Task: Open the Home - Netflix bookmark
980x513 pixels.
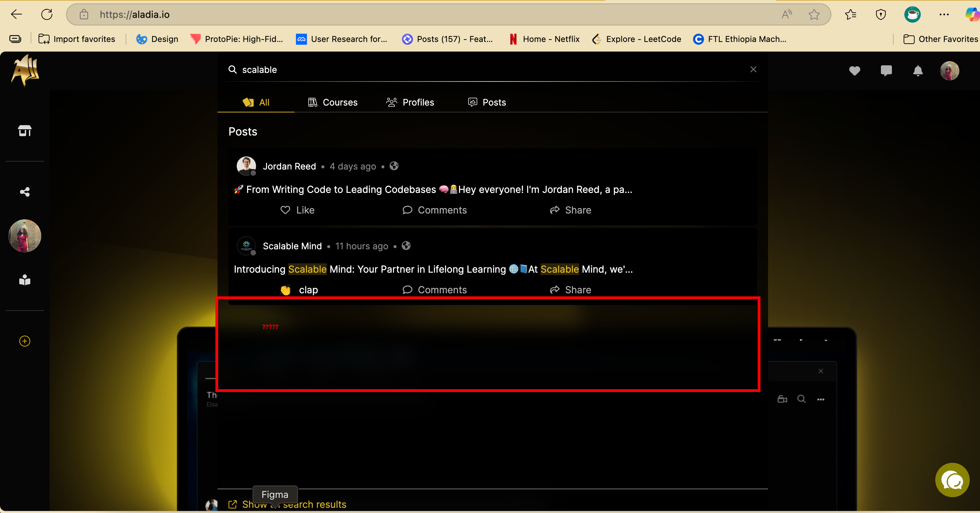Action: coord(544,39)
